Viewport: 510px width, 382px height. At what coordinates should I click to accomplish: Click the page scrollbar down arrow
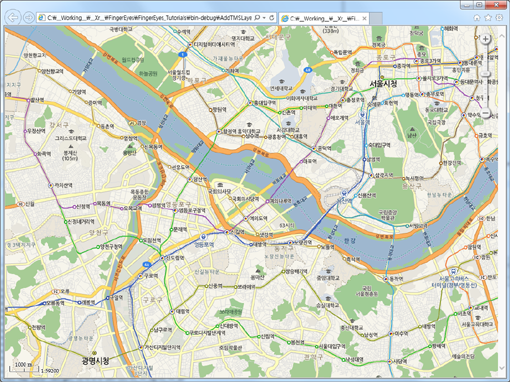[503, 368]
